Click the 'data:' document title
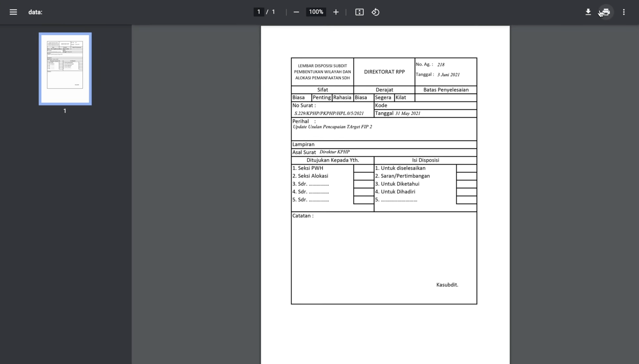The image size is (639, 364). [x=35, y=12]
